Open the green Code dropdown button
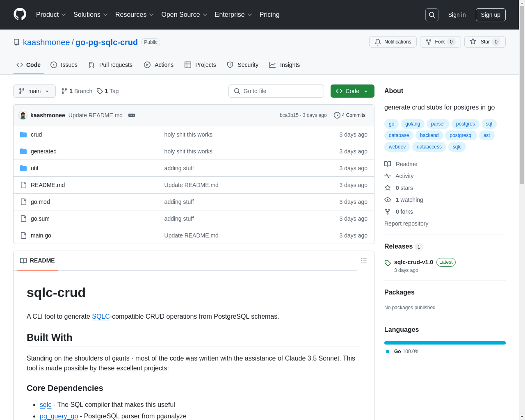525x420 pixels. pyautogui.click(x=352, y=91)
